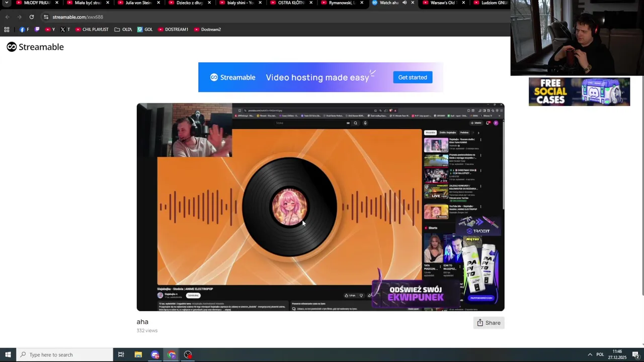Close the Watch aha tab

pyautogui.click(x=413, y=3)
